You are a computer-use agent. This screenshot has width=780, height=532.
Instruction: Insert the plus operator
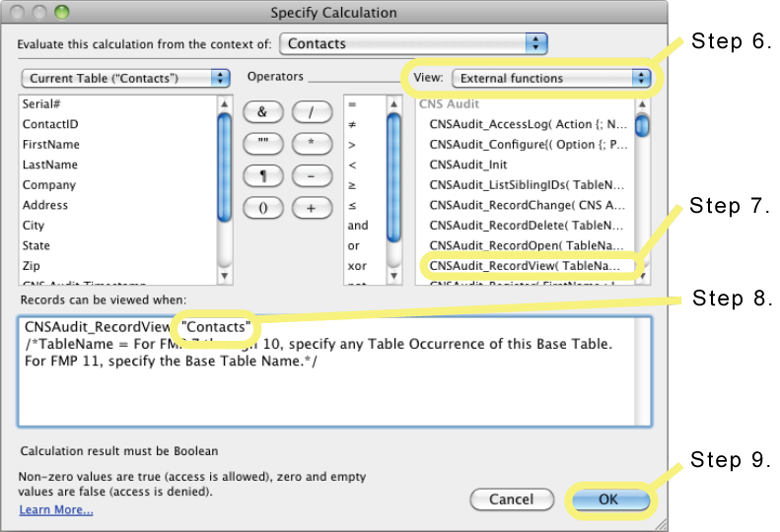click(312, 208)
